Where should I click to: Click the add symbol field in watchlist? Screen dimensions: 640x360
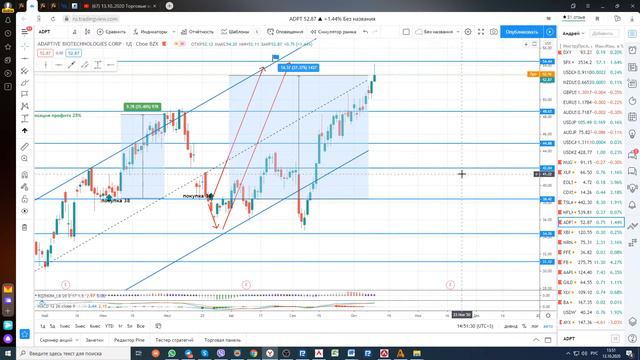[603, 33]
